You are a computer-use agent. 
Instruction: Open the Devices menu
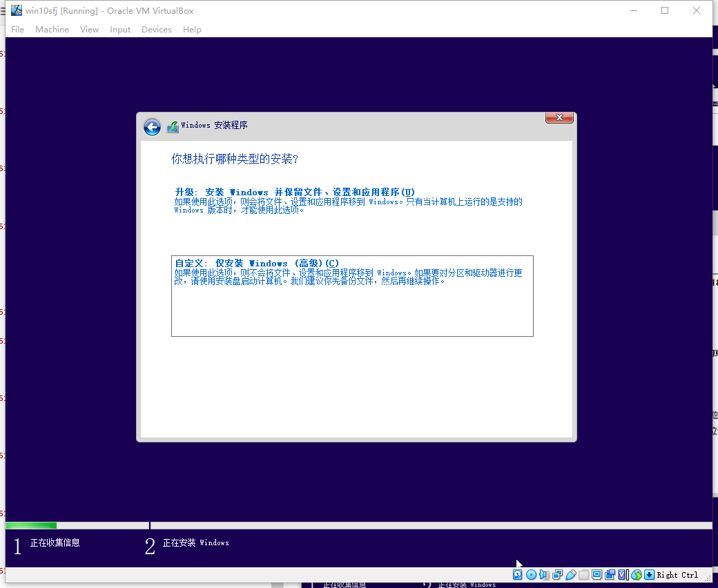click(x=157, y=29)
